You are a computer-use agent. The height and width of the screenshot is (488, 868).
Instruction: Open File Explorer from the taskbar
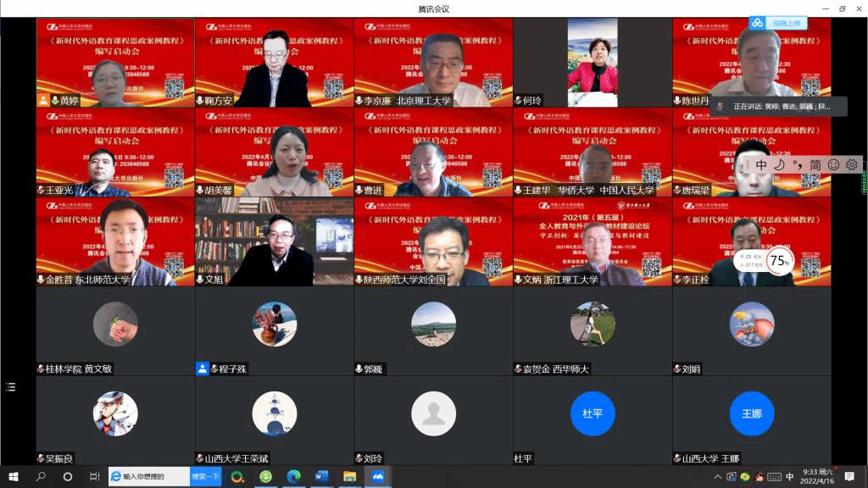[349, 477]
